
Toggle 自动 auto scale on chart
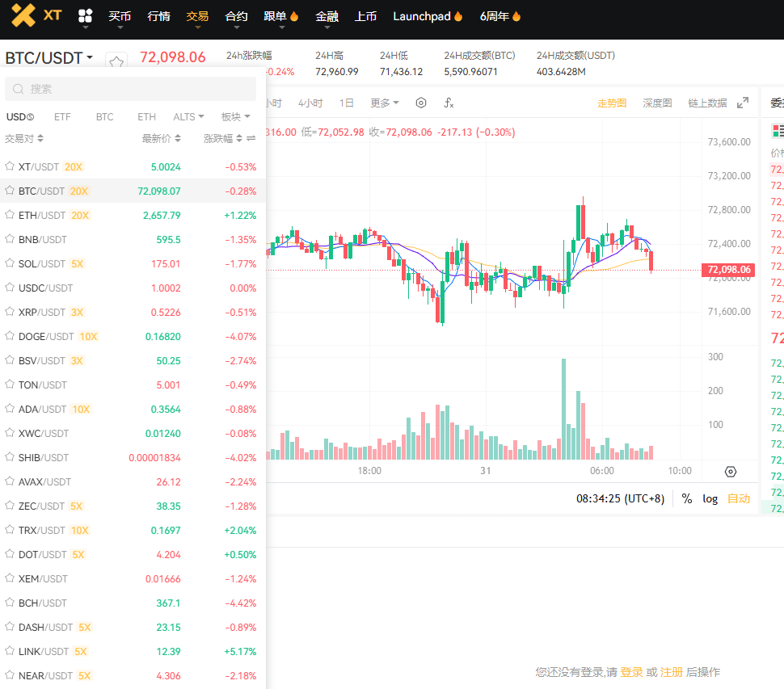739,498
